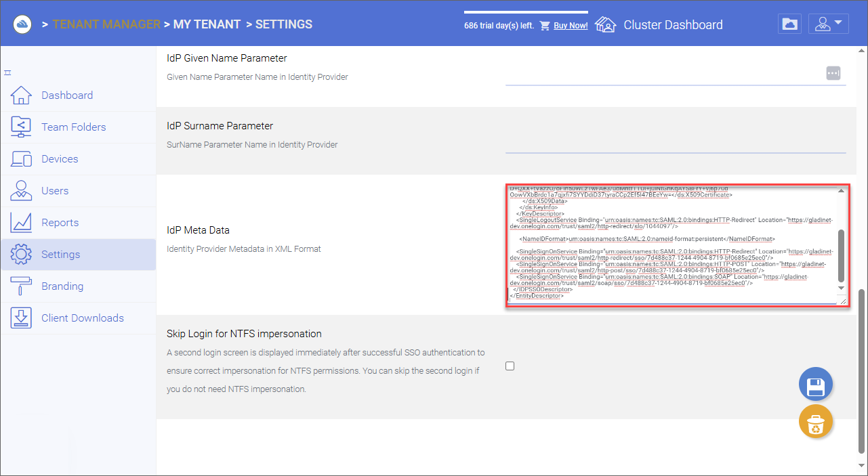Click 'Identity Provider Metadata in XML Format' text
The image size is (868, 476).
[x=244, y=249]
